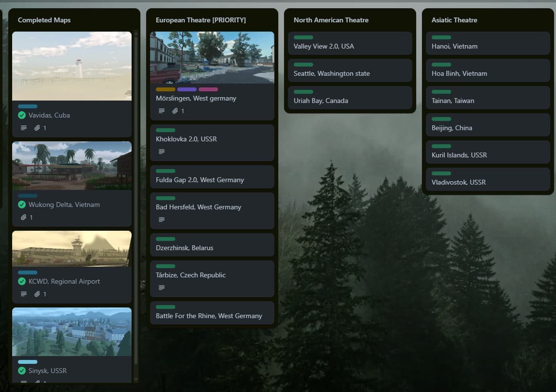Click the Completed Maps list title

44,20
